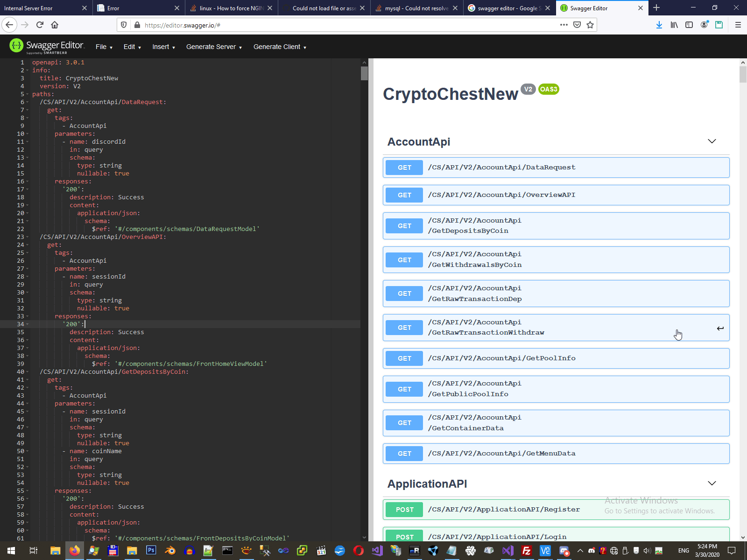The width and height of the screenshot is (747, 560).
Task: Fold the info block at line 2
Action: click(x=28, y=70)
